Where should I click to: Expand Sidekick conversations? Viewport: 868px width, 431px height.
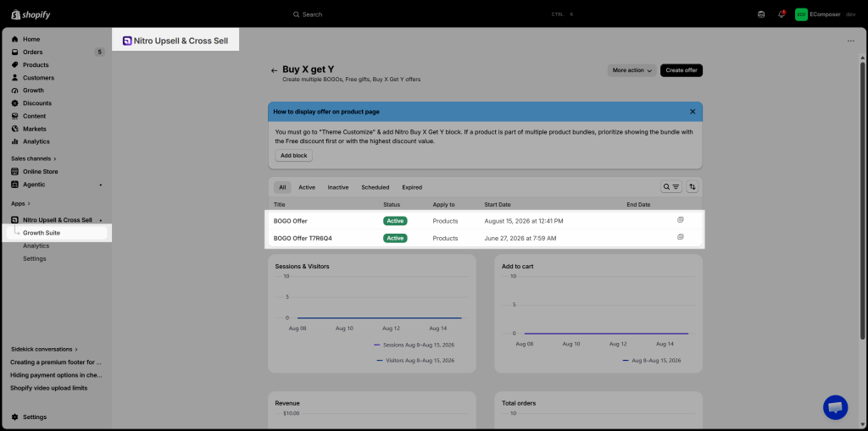pyautogui.click(x=44, y=349)
